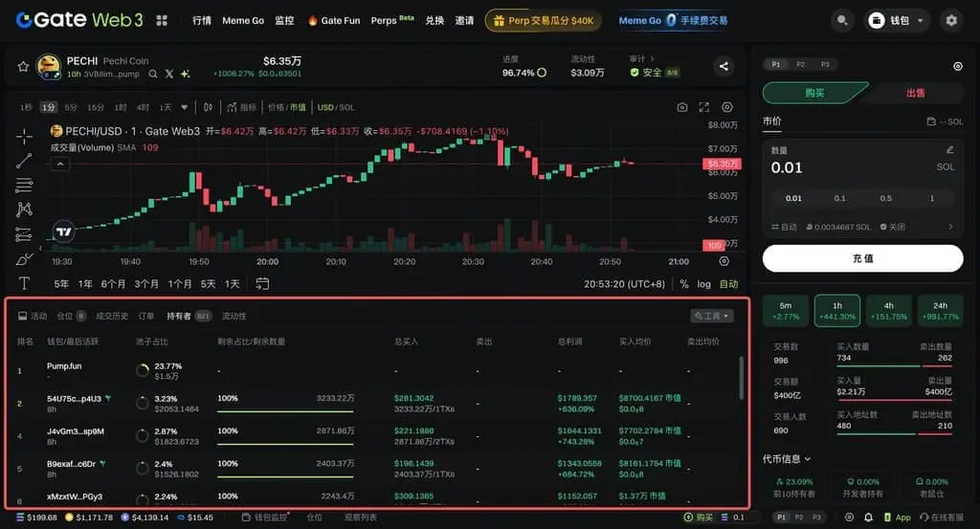980x529 pixels.
Task: Set chart range to 1个月
Action: point(179,284)
